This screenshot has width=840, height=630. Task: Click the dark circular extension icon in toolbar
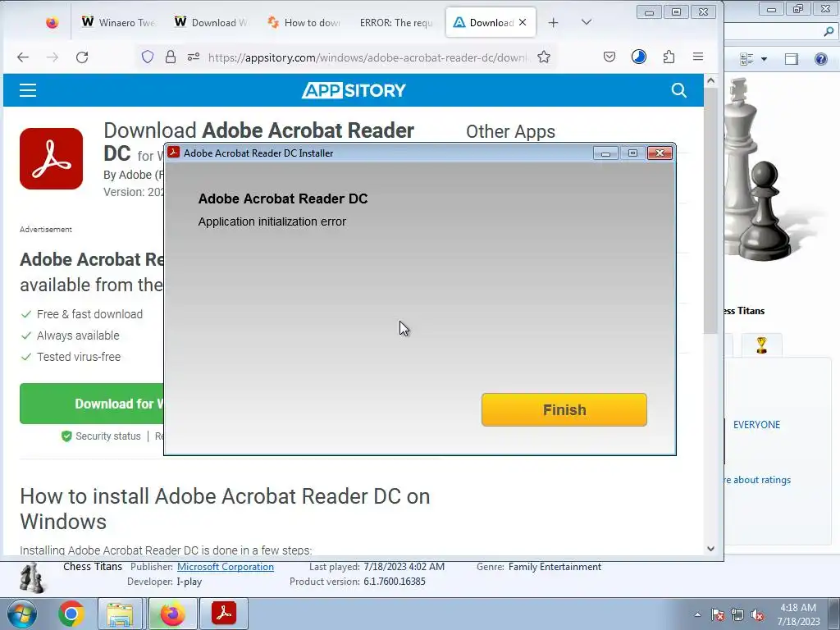click(638, 57)
